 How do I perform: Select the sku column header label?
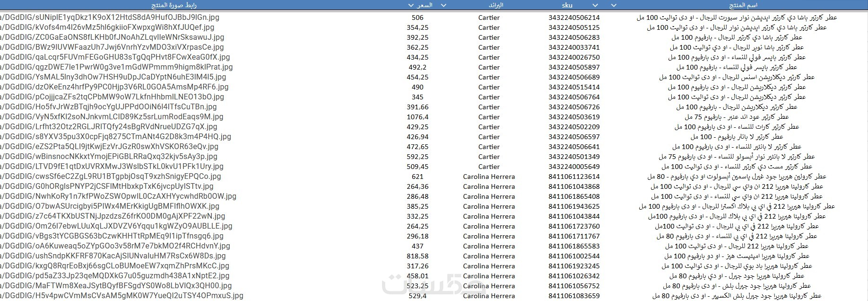(x=567, y=5)
